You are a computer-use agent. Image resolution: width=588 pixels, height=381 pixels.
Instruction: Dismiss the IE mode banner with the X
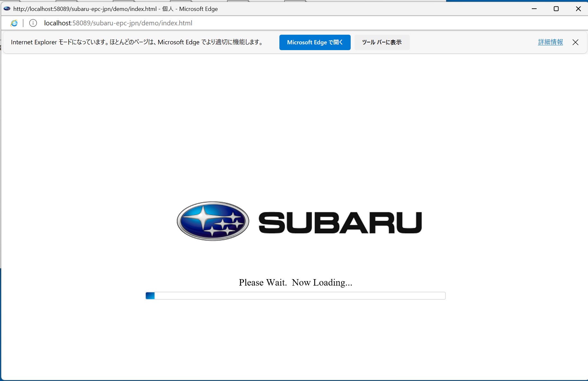575,42
